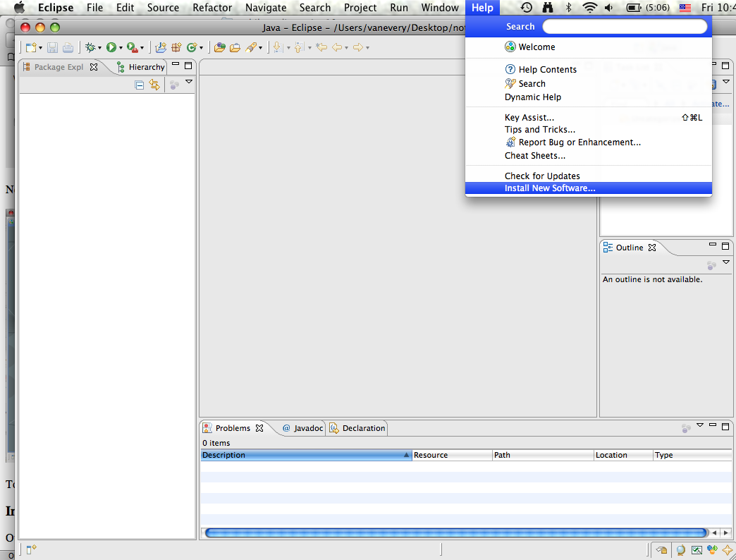The height and width of the screenshot is (560, 736).
Task: Click Time Machine icon in menu bar
Action: point(527,8)
